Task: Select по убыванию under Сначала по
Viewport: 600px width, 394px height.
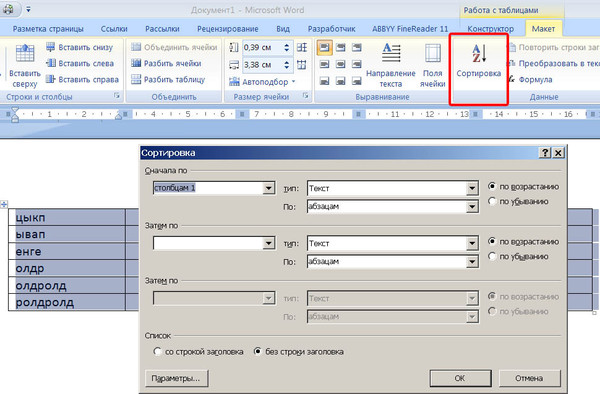Action: click(x=518, y=201)
